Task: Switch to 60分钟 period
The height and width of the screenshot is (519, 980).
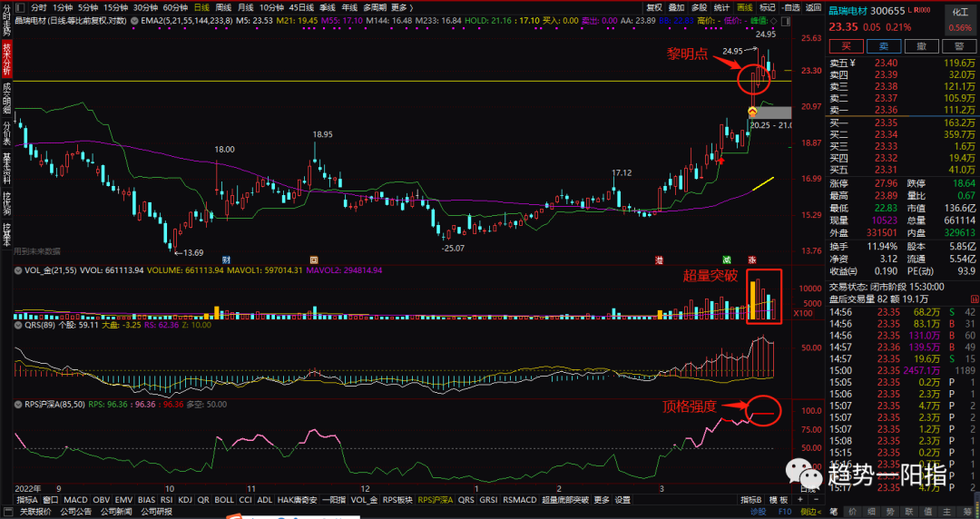Action: 175,7
